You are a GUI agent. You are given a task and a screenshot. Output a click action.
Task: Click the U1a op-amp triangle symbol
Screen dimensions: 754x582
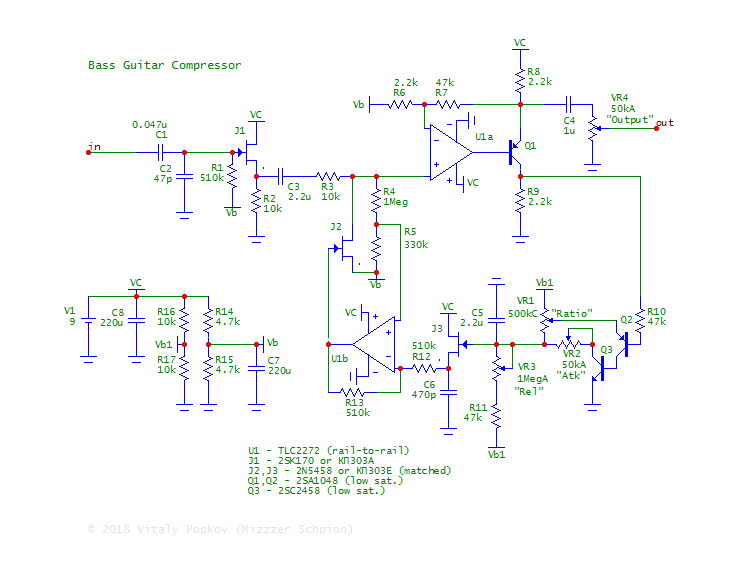(x=450, y=153)
